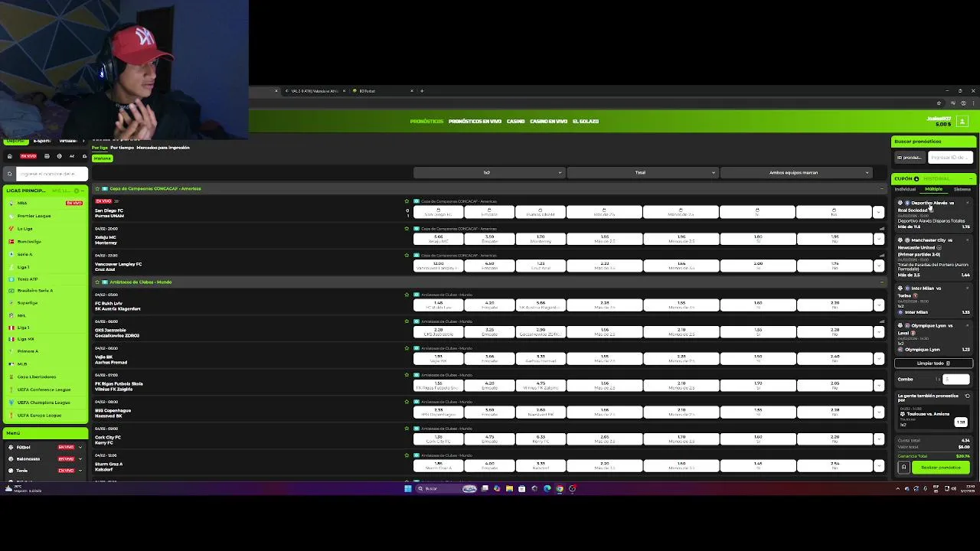
Task: Open a new browser tab
Action: (x=421, y=91)
